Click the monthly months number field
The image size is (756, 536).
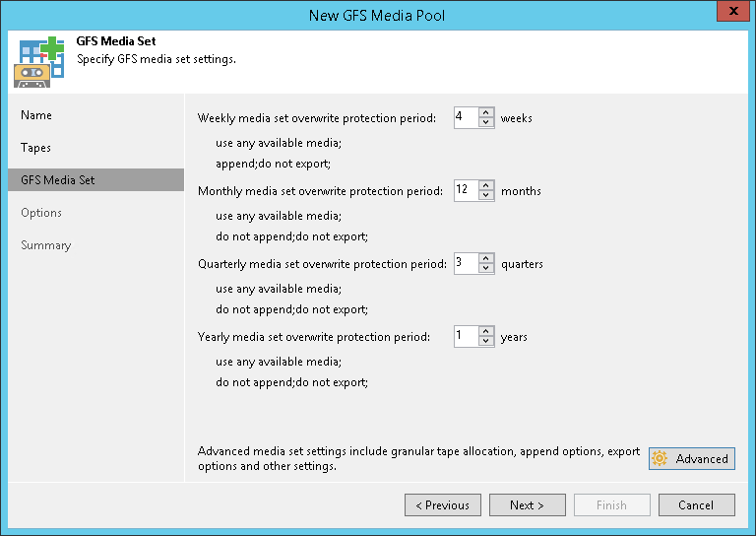point(466,191)
